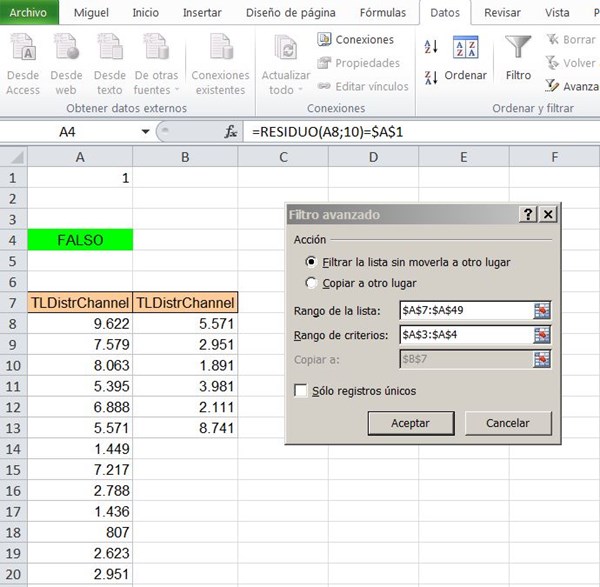Open Conexiones existentes
This screenshot has height=587, width=600.
pyautogui.click(x=220, y=64)
